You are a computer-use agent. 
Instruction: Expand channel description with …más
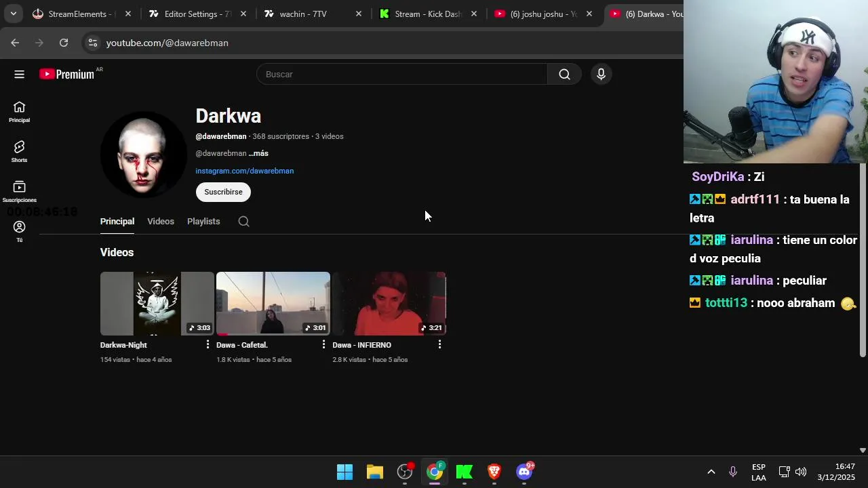tap(258, 153)
